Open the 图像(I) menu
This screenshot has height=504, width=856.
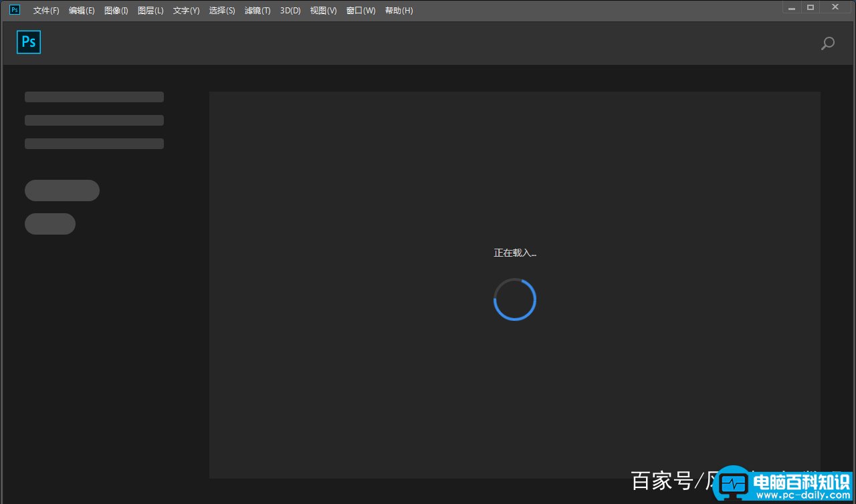[x=116, y=11]
